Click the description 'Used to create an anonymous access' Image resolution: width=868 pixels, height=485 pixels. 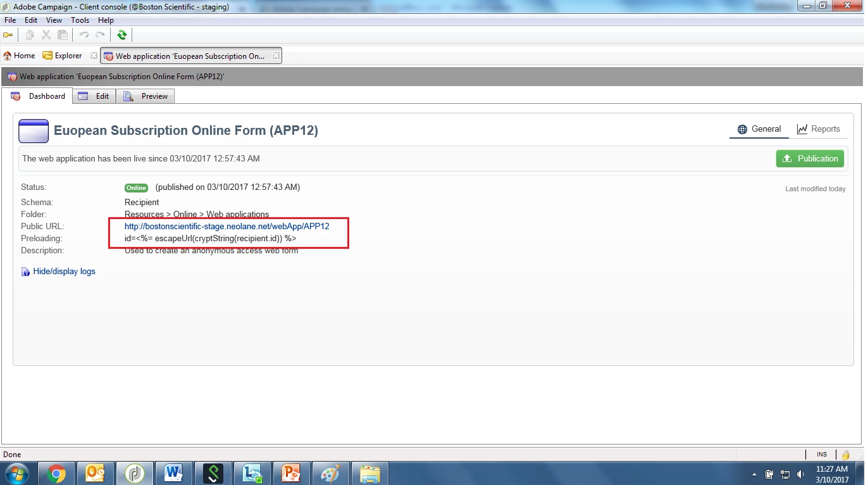[x=211, y=251]
